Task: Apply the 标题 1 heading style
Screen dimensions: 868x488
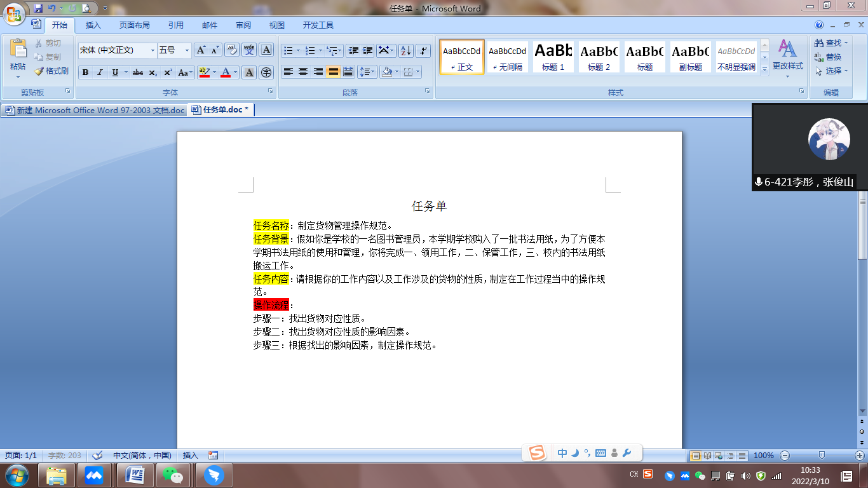Action: pyautogui.click(x=553, y=57)
